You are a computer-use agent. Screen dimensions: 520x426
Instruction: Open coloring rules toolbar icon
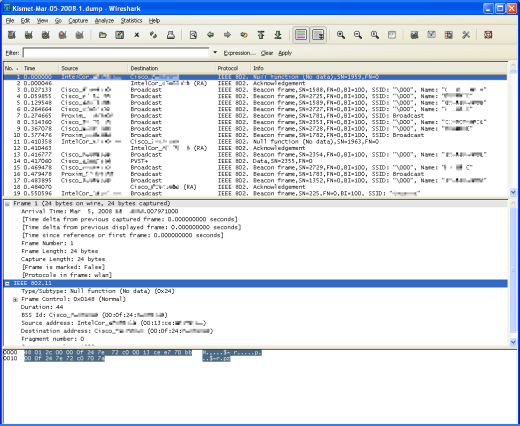[449, 35]
